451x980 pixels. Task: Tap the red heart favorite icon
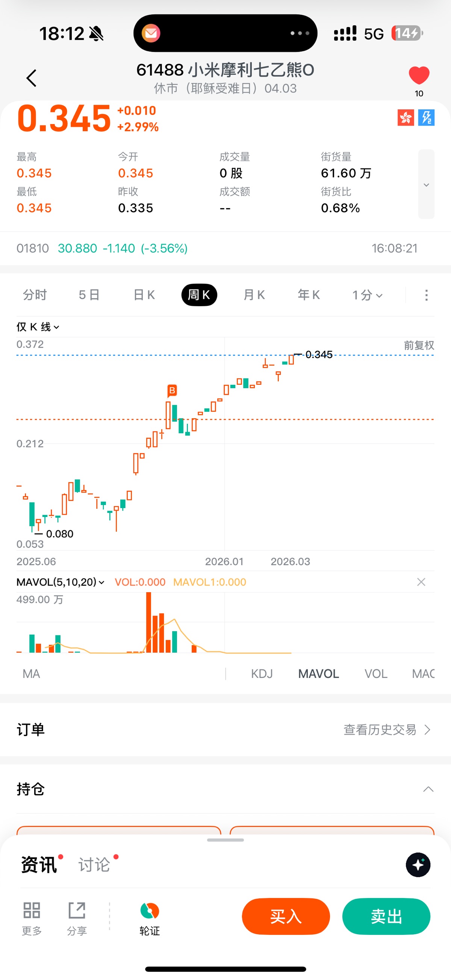tap(419, 75)
